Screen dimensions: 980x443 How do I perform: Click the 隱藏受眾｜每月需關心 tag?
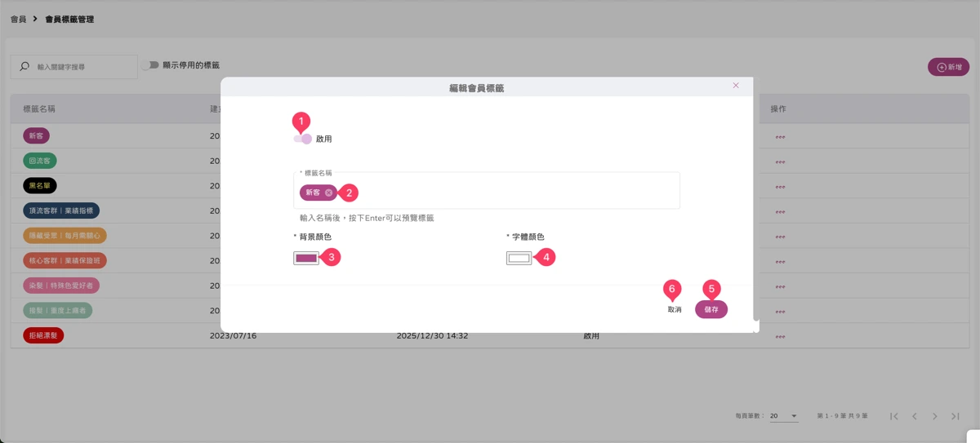(65, 236)
